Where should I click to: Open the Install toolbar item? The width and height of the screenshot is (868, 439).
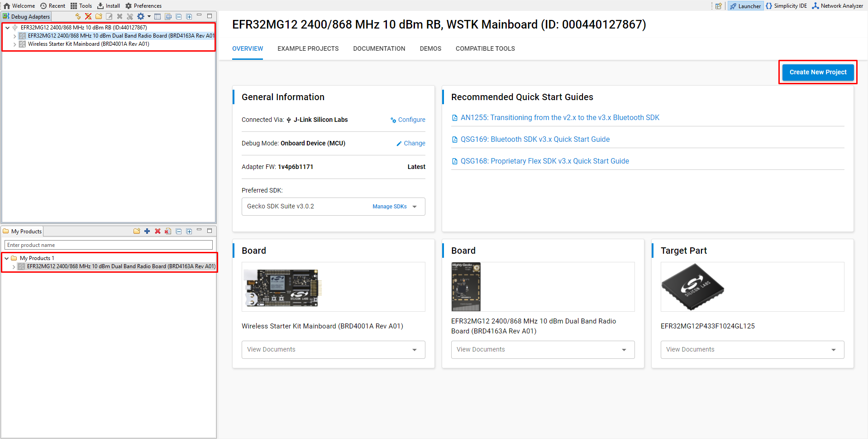(x=109, y=6)
